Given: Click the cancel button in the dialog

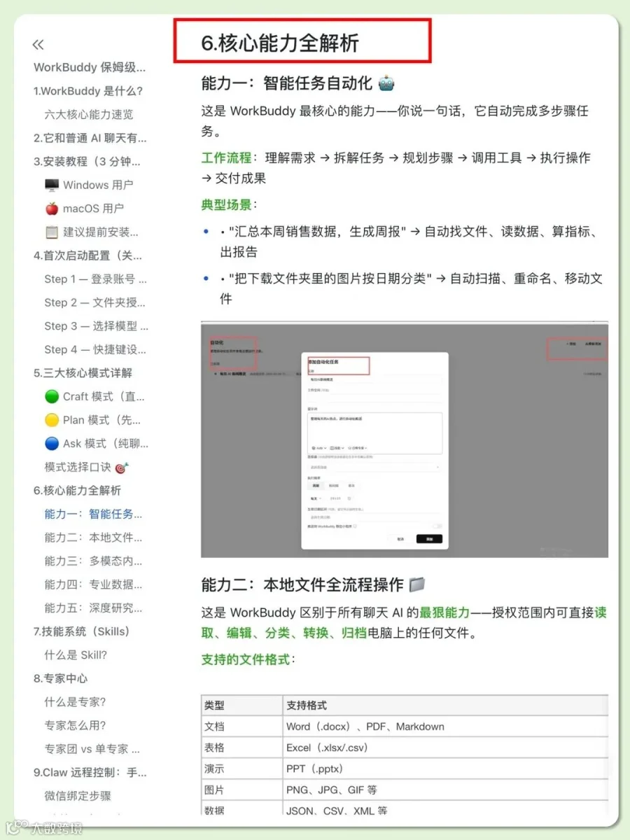Looking at the screenshot, I should 400,539.
